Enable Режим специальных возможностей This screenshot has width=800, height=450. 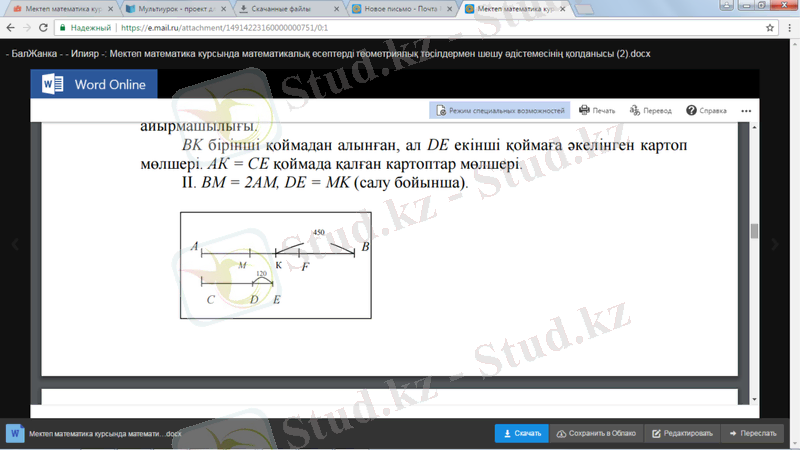pos(499,110)
